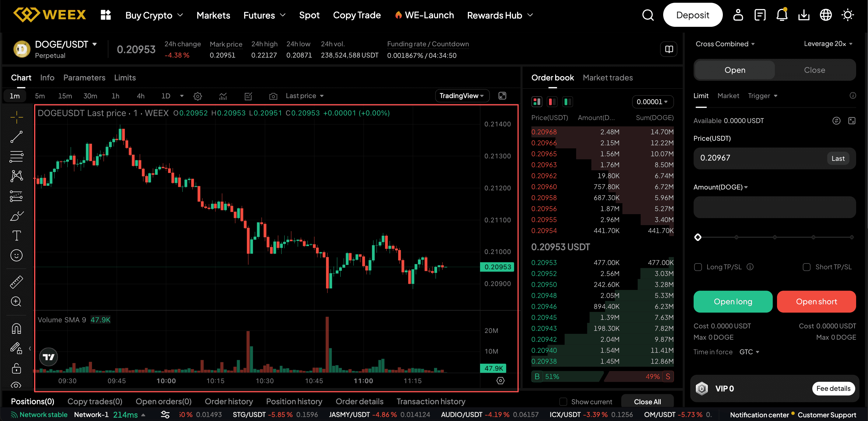Enable Short TP/SL checkbox
The image size is (868, 421).
pos(806,267)
